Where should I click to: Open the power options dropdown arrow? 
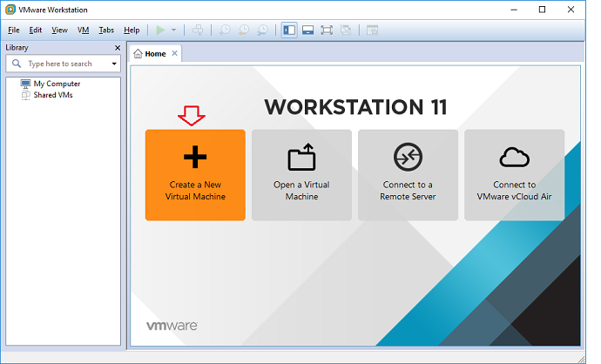pos(173,30)
